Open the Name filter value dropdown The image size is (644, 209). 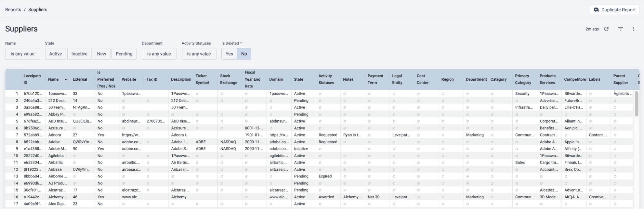23,54
